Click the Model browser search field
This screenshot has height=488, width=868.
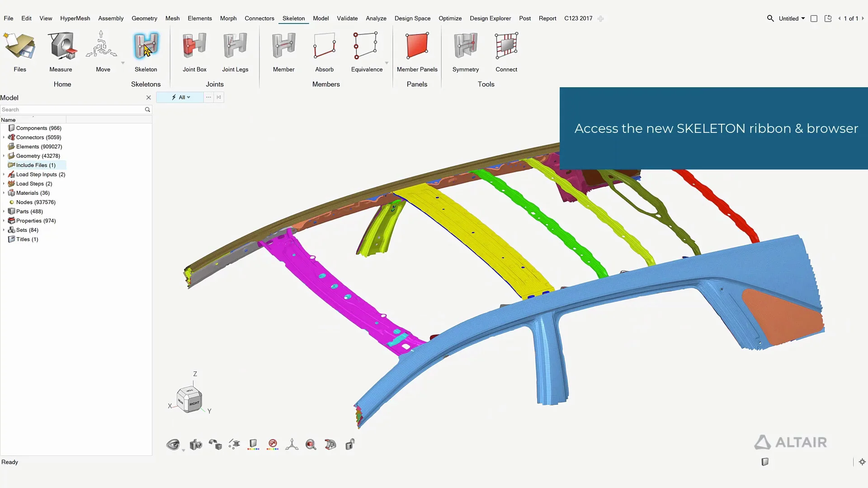tap(72, 109)
